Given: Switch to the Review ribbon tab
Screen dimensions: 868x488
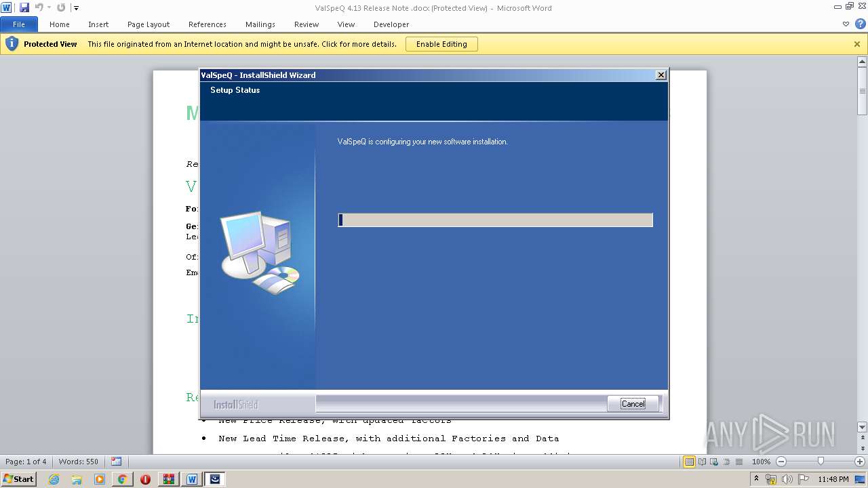Looking at the screenshot, I should pyautogui.click(x=307, y=24).
